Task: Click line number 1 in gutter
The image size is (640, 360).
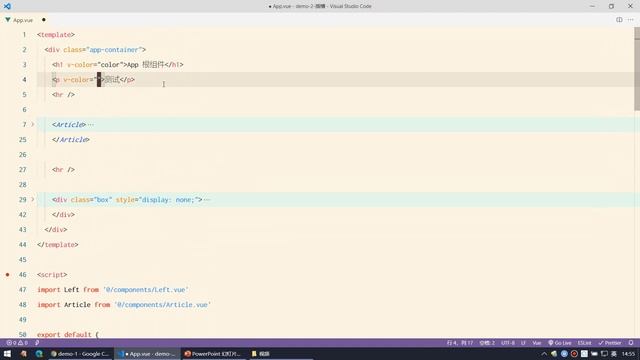Action: [x=24, y=35]
